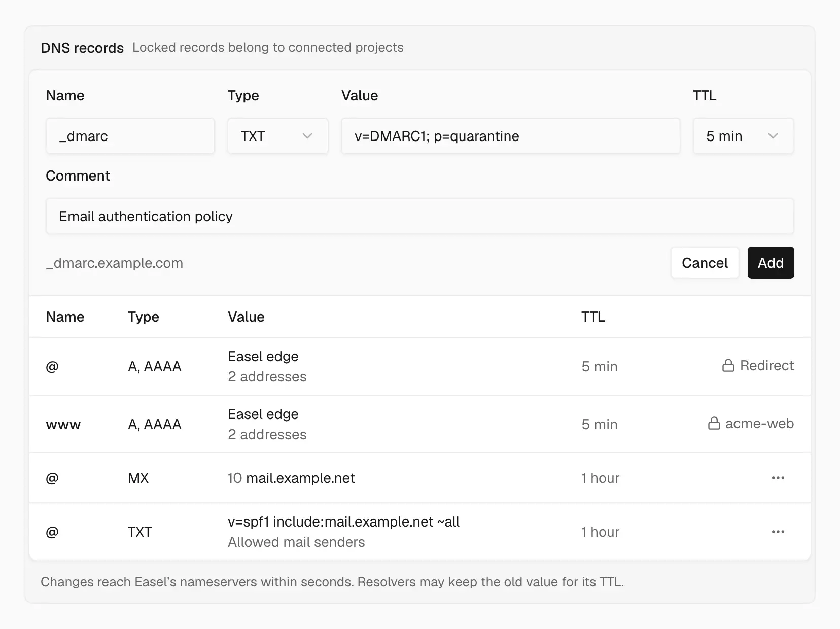Click the Value column header in records table
The height and width of the screenshot is (629, 840).
[x=246, y=317]
